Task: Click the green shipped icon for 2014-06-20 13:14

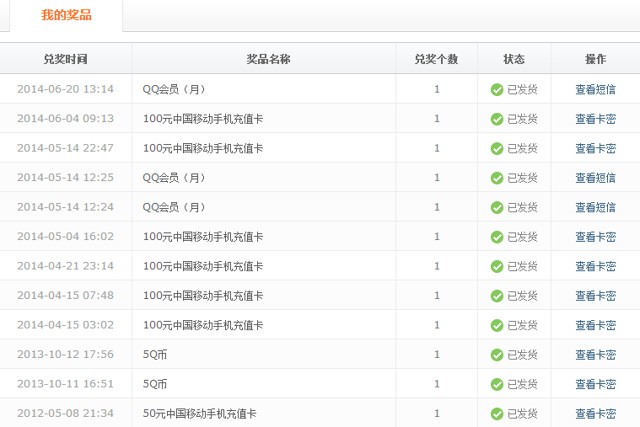Action: [x=497, y=89]
